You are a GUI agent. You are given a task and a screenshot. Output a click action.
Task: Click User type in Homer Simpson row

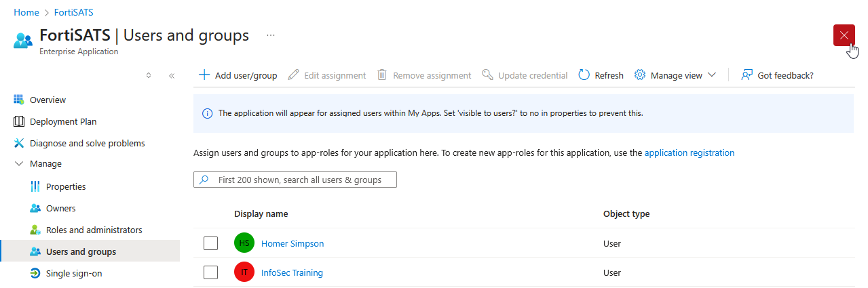pos(612,243)
